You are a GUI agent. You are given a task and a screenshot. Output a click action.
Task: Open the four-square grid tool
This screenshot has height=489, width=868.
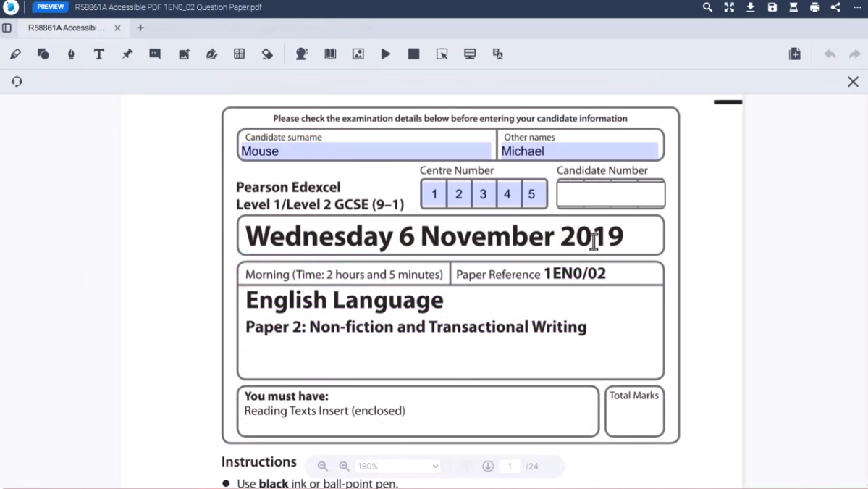point(239,54)
